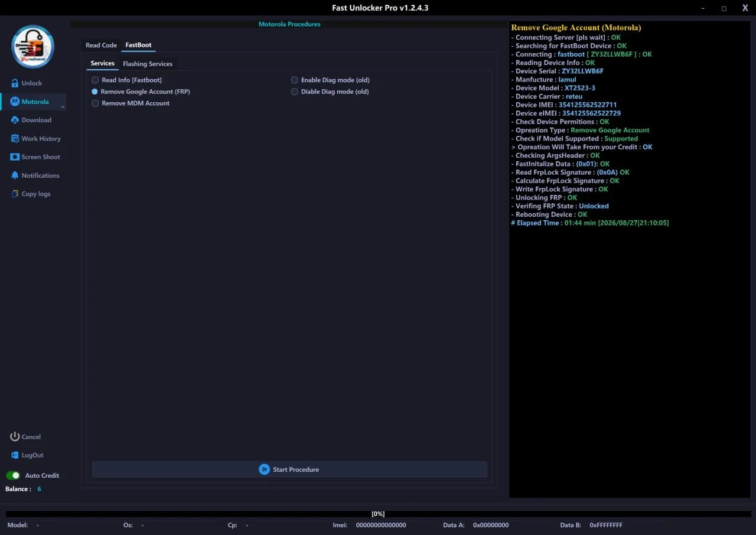Viewport: 756px width, 535px height.
Task: Click Rebooting Device OK log line
Action: (549, 214)
